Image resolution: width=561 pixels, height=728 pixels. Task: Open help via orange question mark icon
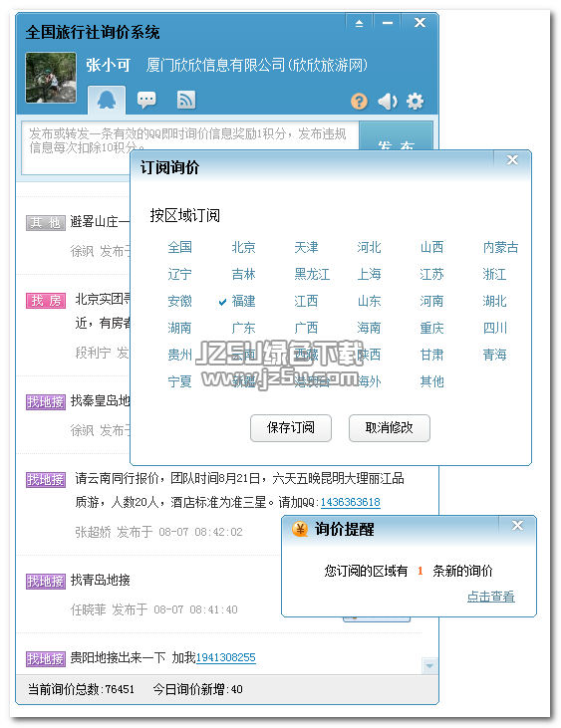click(x=359, y=102)
